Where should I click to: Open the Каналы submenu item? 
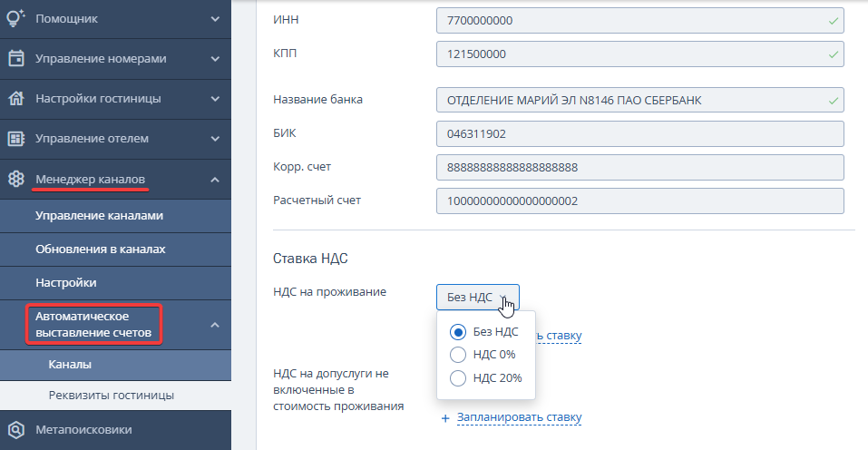115,365
